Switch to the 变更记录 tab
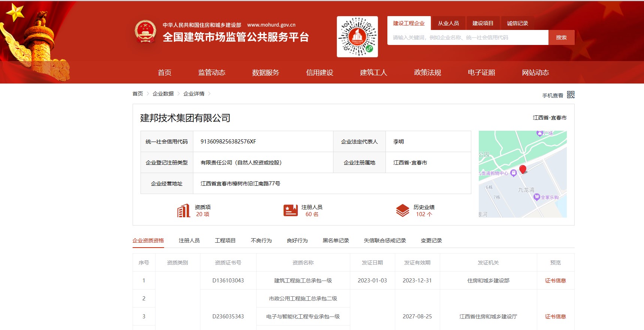 [x=431, y=240]
